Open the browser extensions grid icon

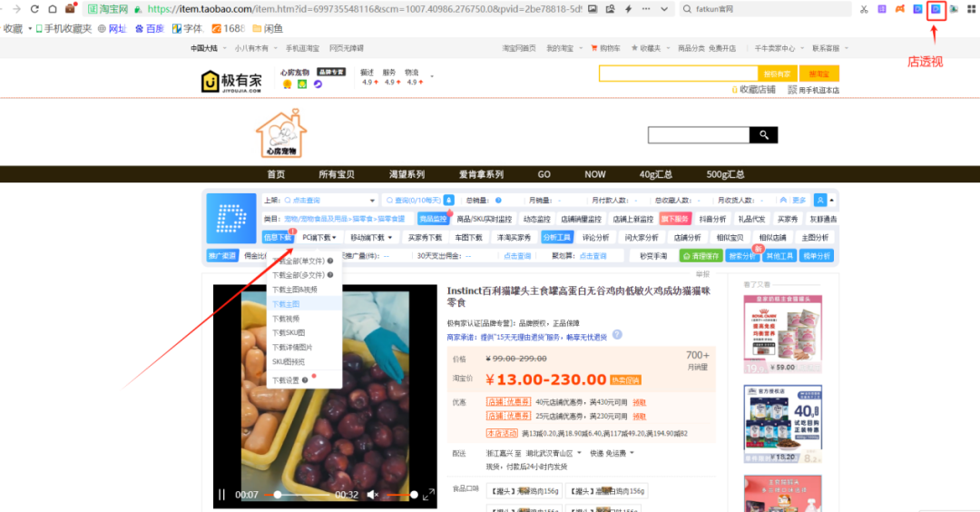972,9
